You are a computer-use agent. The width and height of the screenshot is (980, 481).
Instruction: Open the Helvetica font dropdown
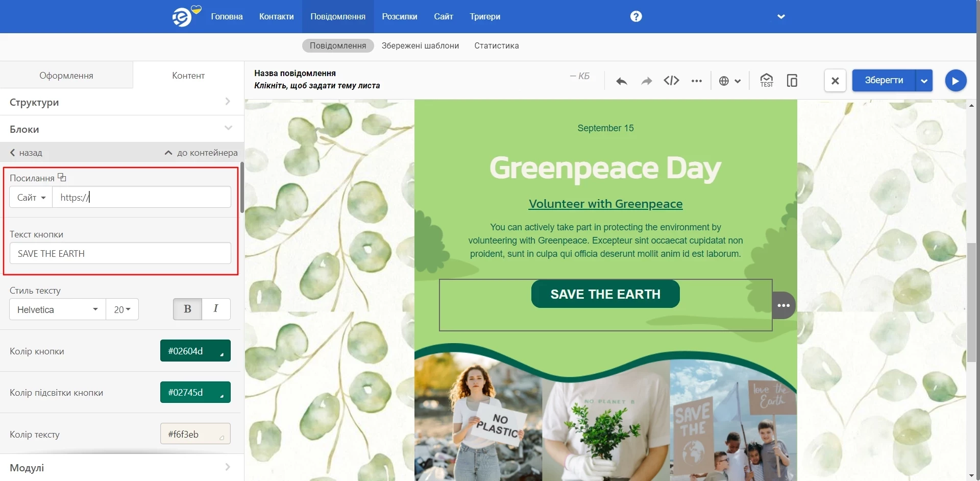(x=58, y=309)
